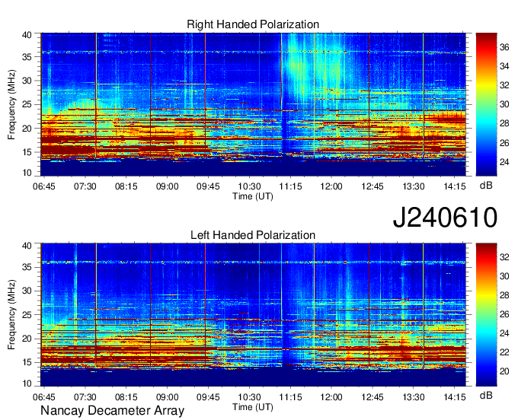
Task: Click the 09:45 time tick of the left-handed plot
Action: click(x=208, y=397)
